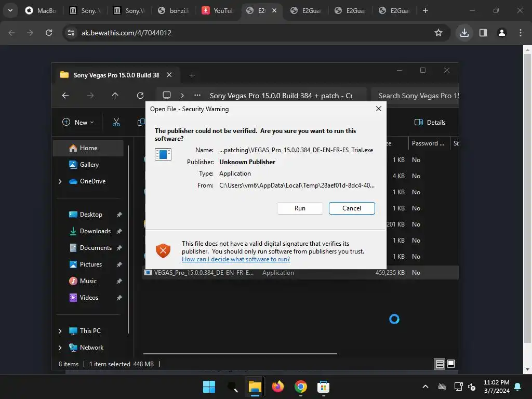This screenshot has height=399, width=532.
Task: Click the Cut scissors icon
Action: [x=116, y=122]
